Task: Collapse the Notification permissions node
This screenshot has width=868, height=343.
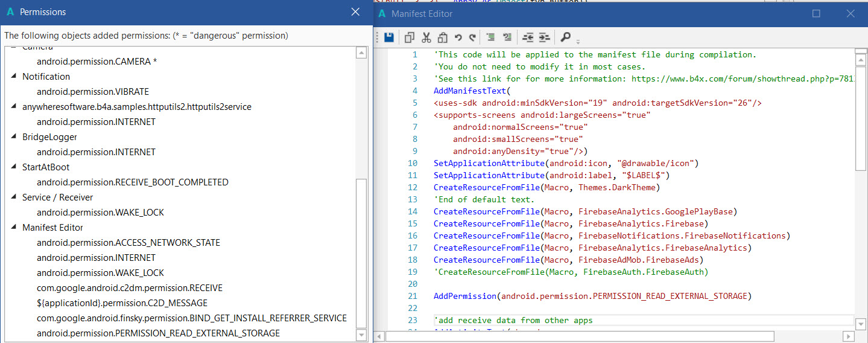Action: tap(14, 77)
